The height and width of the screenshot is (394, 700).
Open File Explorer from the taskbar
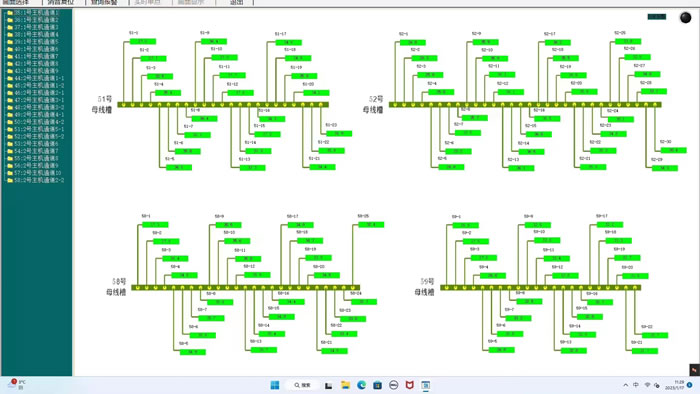(345, 385)
